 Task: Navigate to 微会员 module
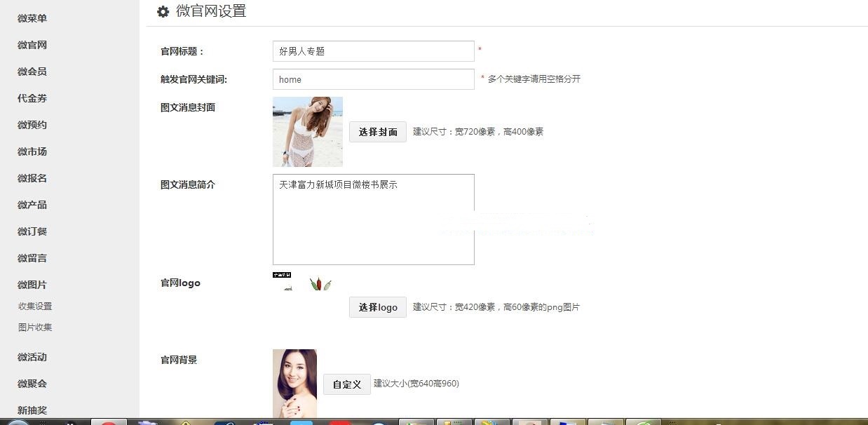pyautogui.click(x=32, y=72)
